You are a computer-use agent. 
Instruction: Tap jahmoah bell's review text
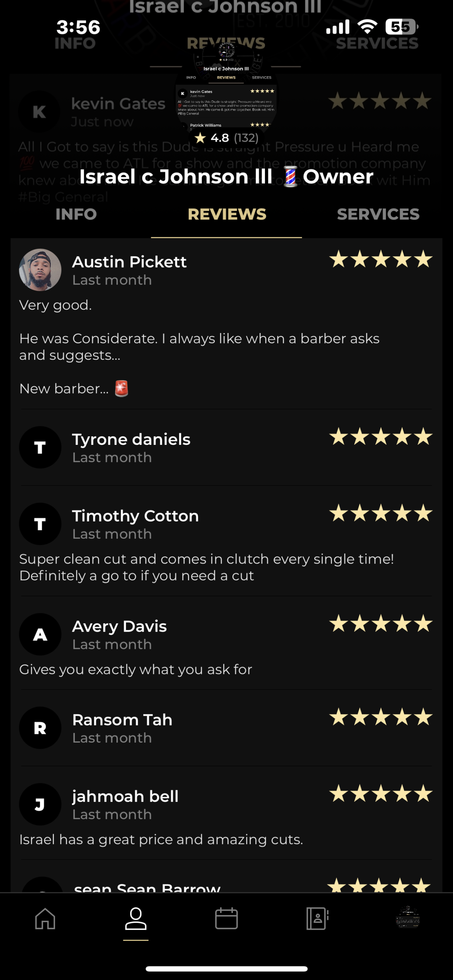pos(161,840)
